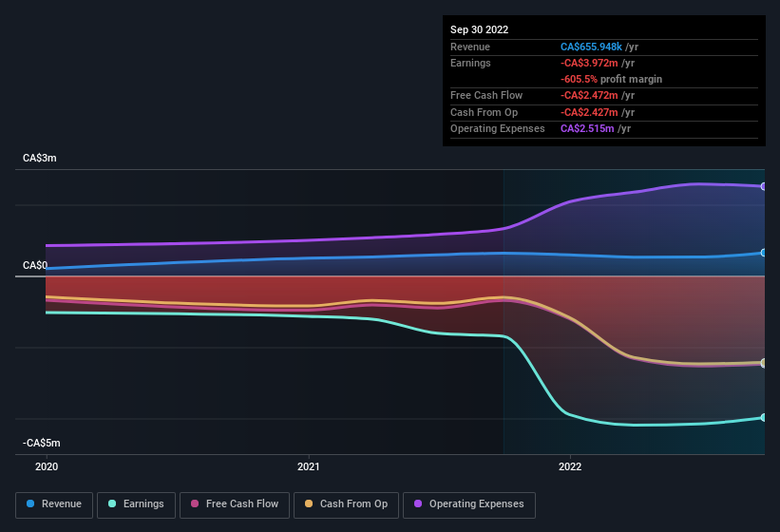Click the 2022 x-axis label
This screenshot has width=780, height=532.
tap(570, 466)
